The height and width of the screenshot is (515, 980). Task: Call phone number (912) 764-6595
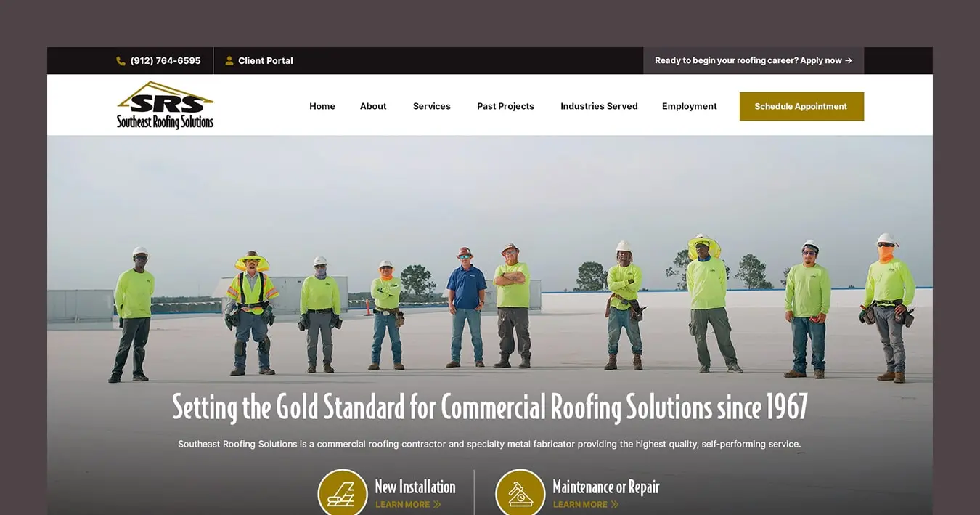coord(166,61)
